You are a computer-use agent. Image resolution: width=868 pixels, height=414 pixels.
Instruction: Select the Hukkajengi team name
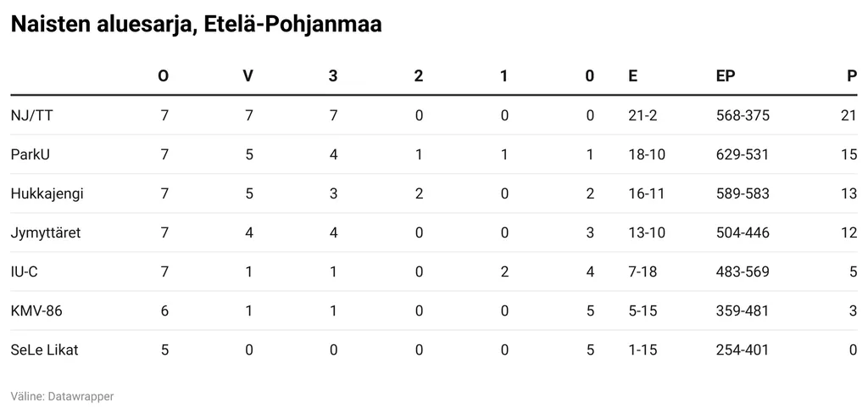(47, 193)
